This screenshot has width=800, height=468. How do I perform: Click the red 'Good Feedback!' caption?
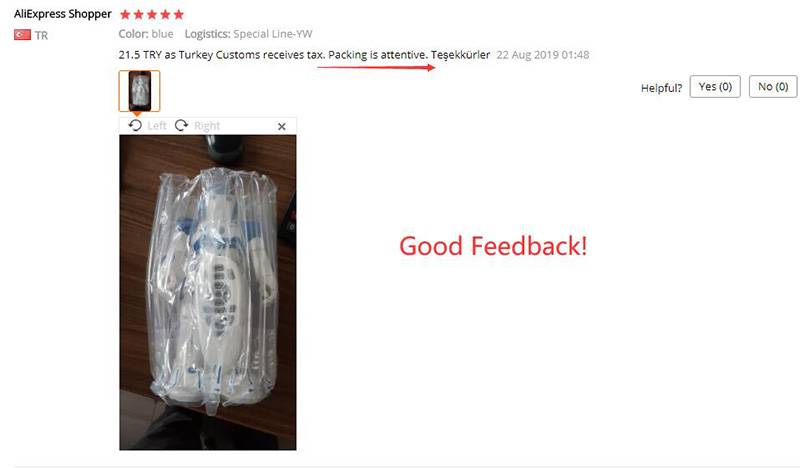click(x=493, y=246)
